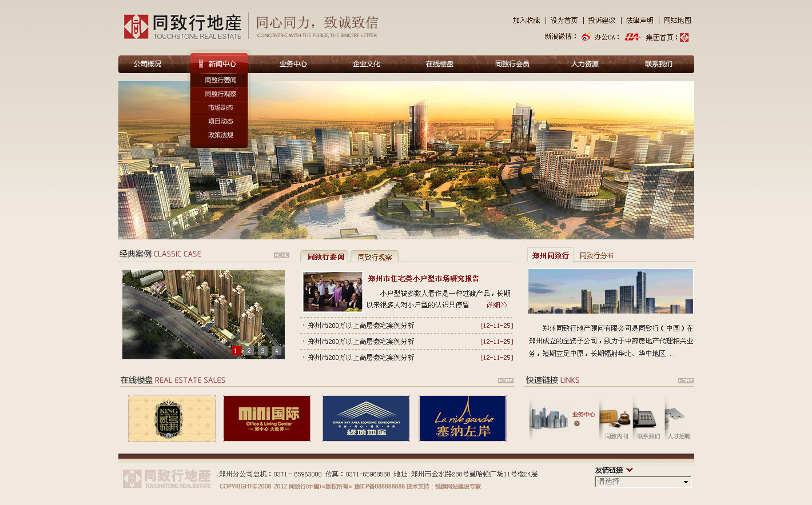Click the 郑州同致行 skyline image
The image size is (812, 505).
point(611,291)
